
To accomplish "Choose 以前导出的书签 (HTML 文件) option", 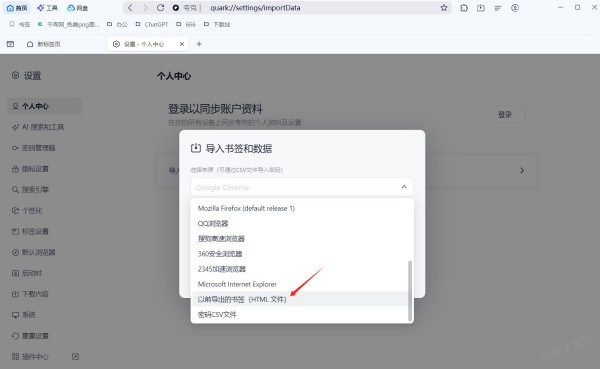I will coord(301,299).
